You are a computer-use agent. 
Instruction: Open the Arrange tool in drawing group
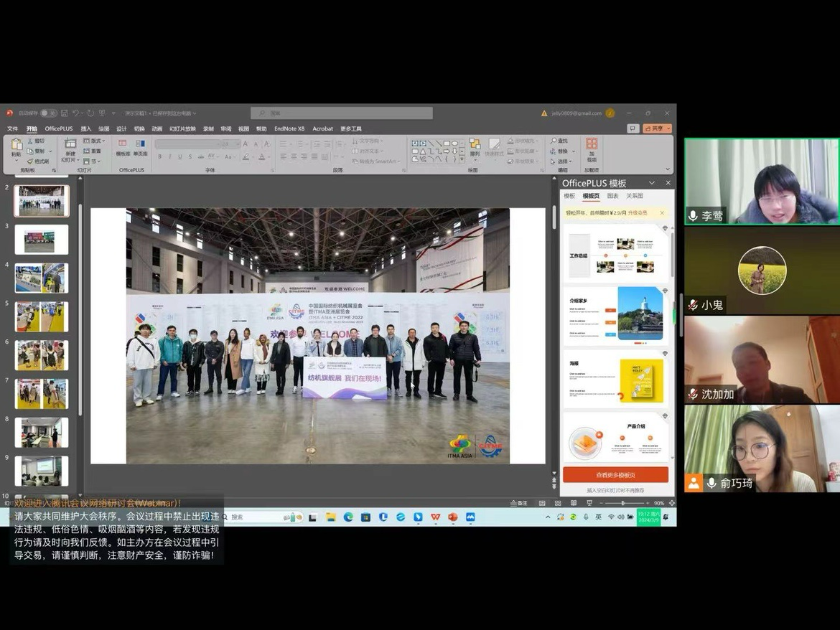pyautogui.click(x=475, y=146)
